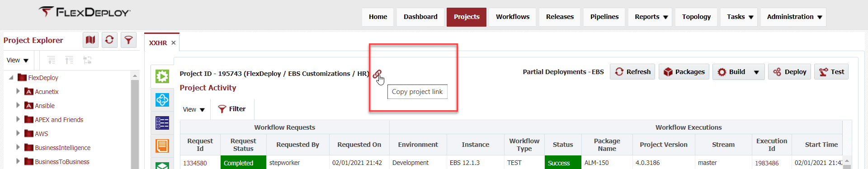Image resolution: width=868 pixels, height=169 pixels.
Task: Expand the AWS folder
Action: tap(18, 133)
